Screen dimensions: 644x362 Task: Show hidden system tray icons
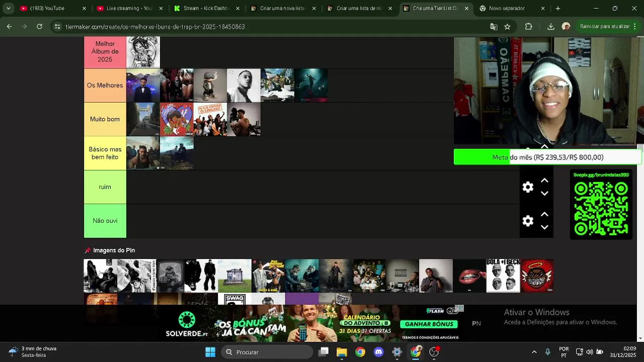click(534, 352)
